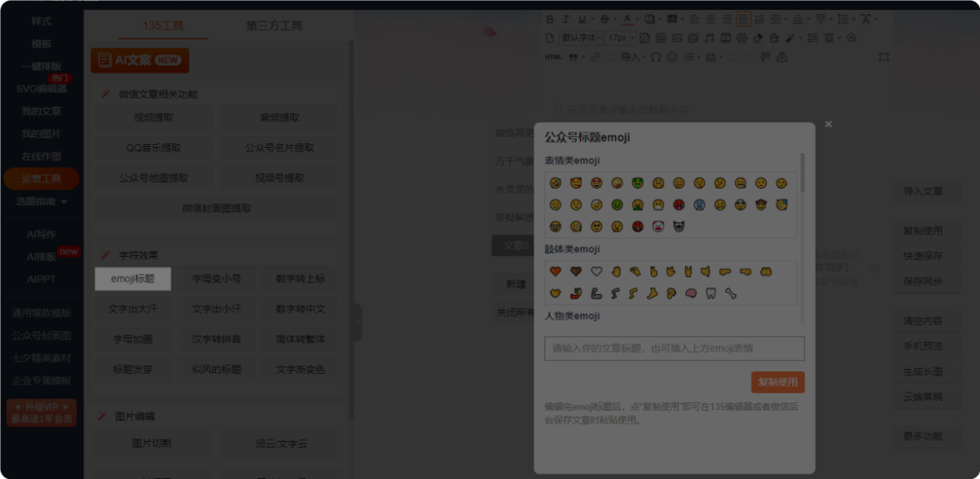
Task: Click 微信封面图提取 tool button
Action: click(216, 208)
